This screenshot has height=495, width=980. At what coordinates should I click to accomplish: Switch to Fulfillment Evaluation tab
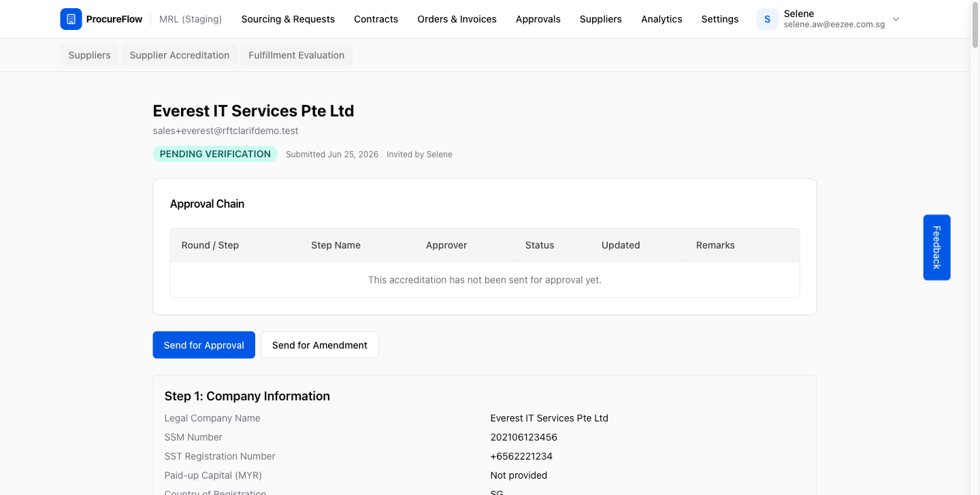[x=296, y=55]
